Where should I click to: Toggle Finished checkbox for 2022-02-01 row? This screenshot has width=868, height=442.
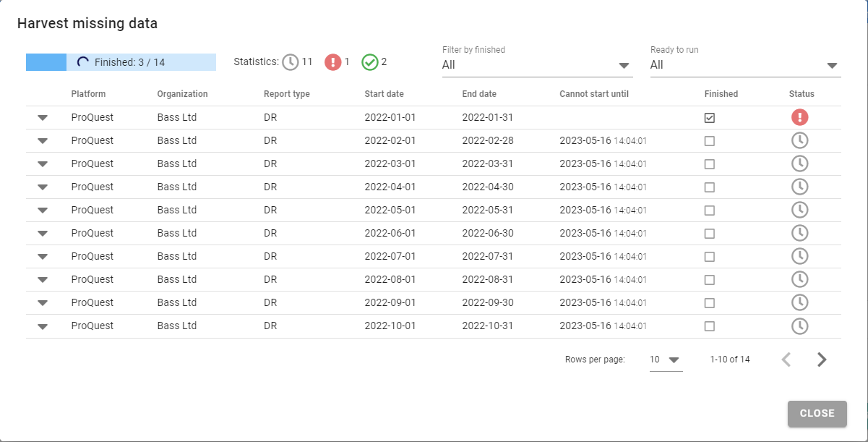tap(710, 141)
